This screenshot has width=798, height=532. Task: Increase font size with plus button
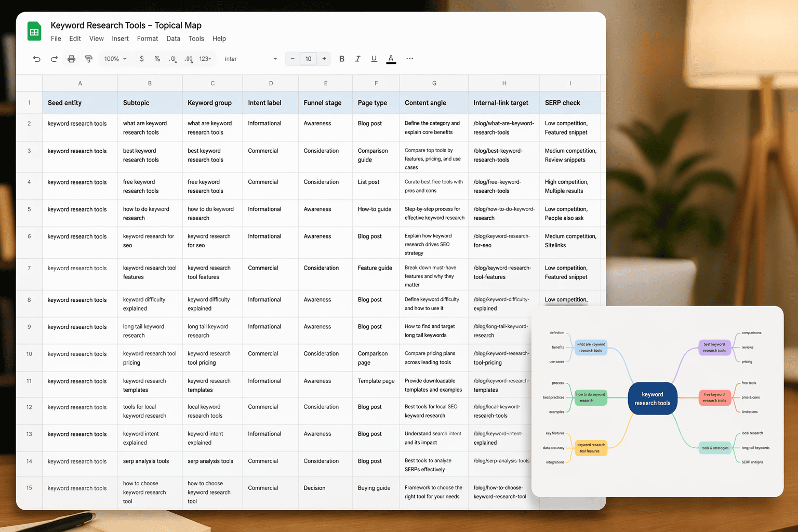324,59
